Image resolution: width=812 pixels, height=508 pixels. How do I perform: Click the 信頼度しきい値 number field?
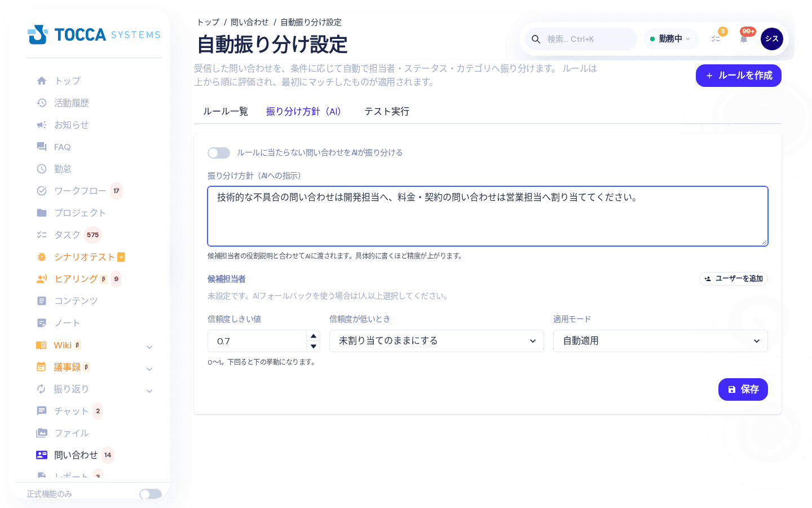[x=257, y=341]
